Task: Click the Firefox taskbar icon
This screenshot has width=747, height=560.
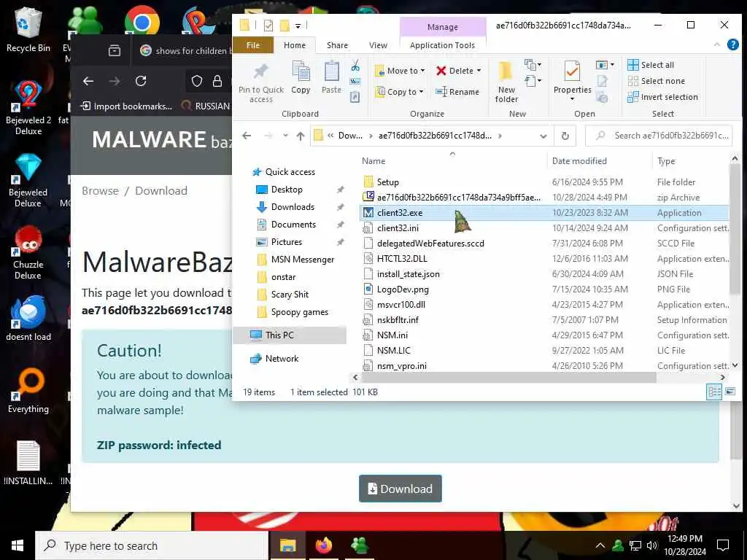Action: point(323,545)
